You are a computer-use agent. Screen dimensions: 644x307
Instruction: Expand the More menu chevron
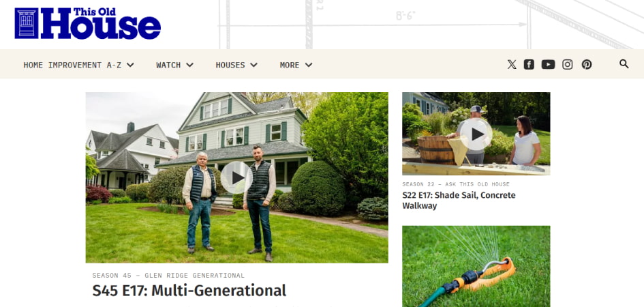tap(309, 65)
